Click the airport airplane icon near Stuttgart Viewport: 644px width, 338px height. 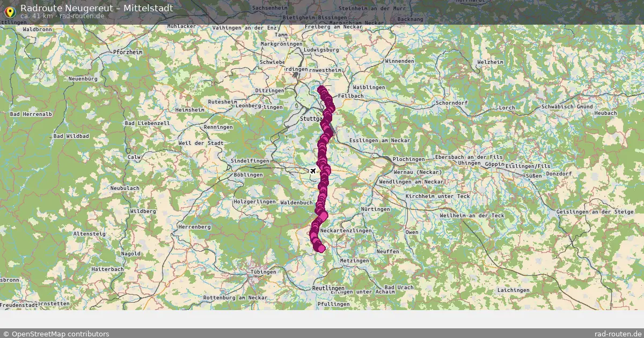(313, 171)
